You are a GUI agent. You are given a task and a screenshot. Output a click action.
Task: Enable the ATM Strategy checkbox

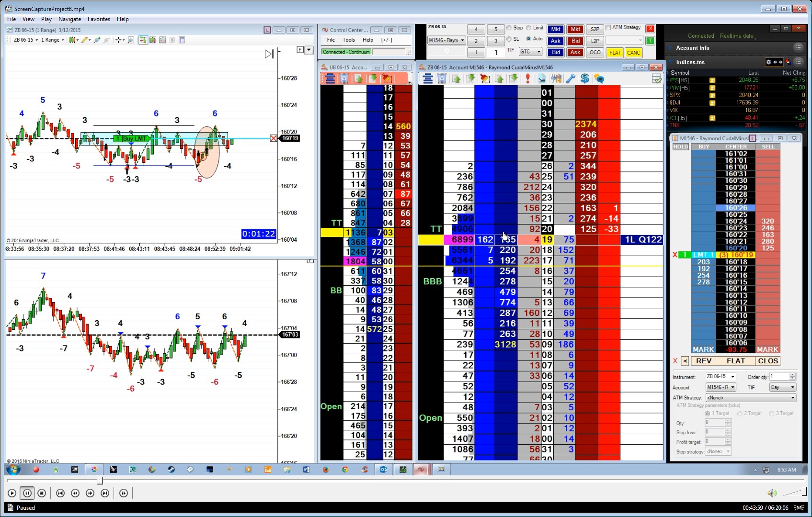pyautogui.click(x=608, y=27)
